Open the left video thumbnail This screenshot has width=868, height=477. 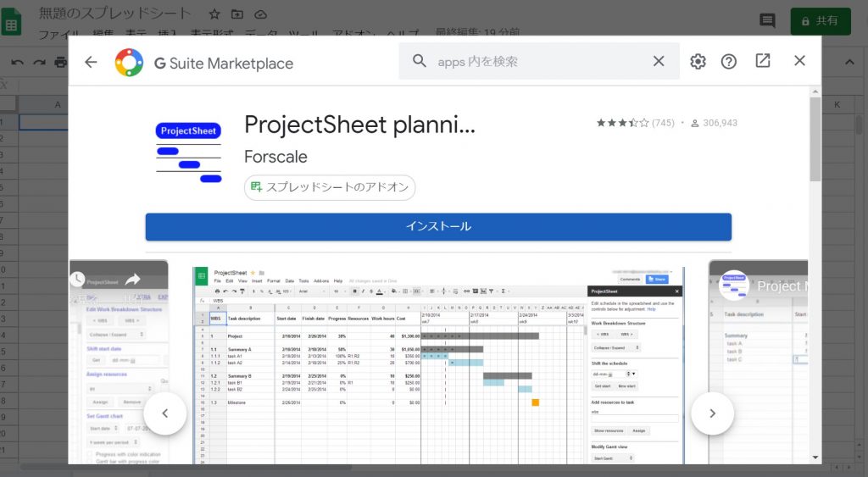click(119, 362)
